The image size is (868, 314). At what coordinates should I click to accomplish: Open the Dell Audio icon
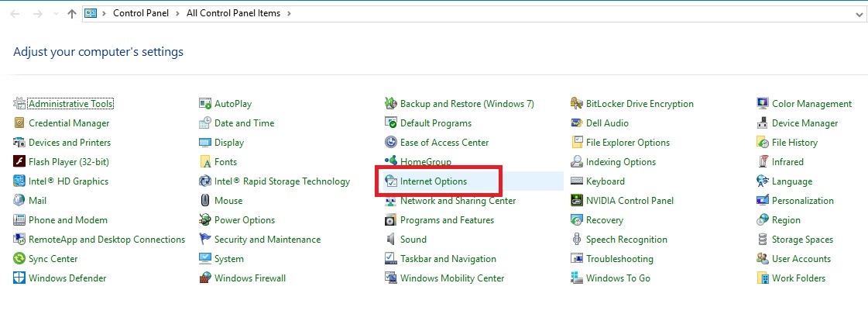[577, 123]
